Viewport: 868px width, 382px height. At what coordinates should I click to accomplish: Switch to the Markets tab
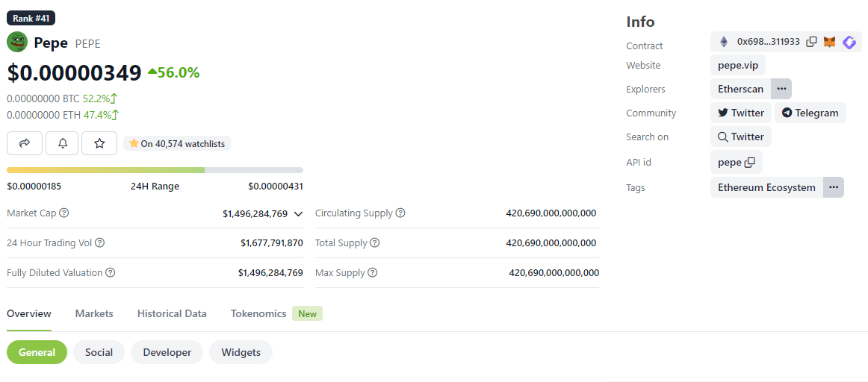(x=94, y=314)
